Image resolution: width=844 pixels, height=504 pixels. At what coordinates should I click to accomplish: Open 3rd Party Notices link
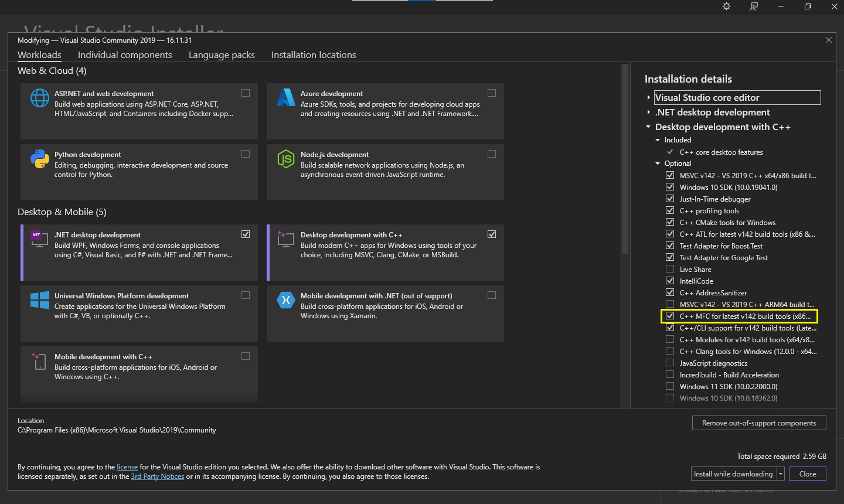point(158,476)
